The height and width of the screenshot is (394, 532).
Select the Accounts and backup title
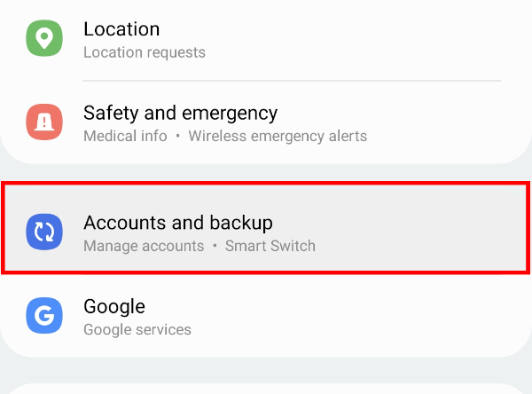177,222
